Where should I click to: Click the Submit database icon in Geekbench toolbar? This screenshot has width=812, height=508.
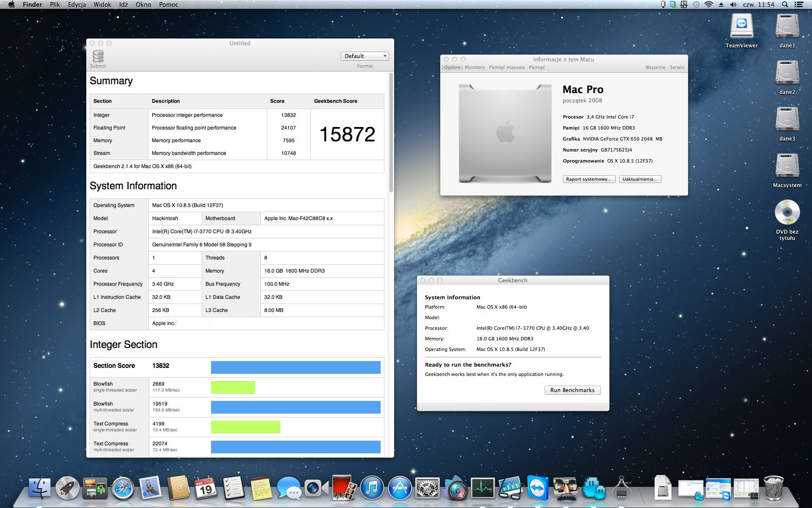tap(98, 56)
